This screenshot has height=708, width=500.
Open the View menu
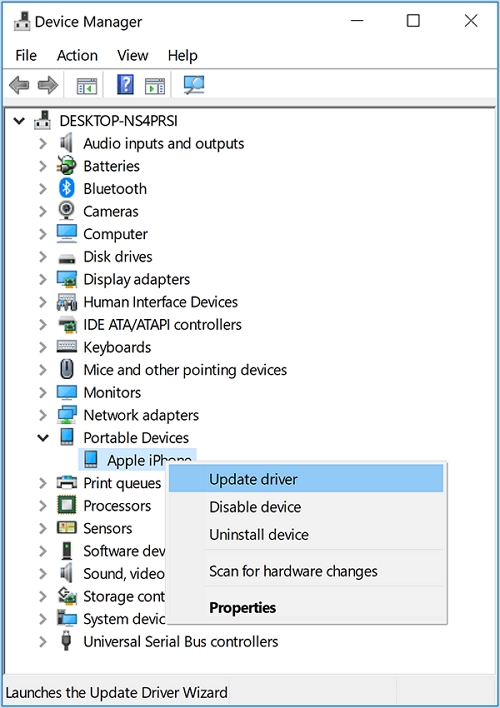pos(132,55)
